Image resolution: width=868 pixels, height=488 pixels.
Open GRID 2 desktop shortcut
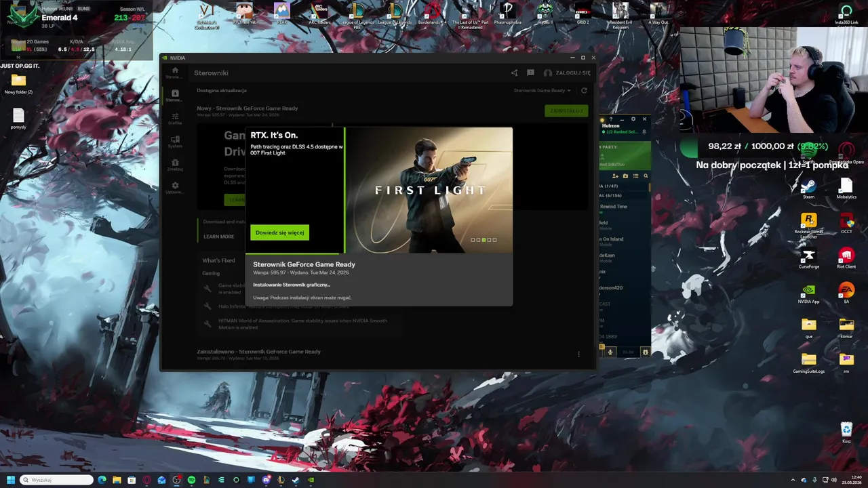583,14
